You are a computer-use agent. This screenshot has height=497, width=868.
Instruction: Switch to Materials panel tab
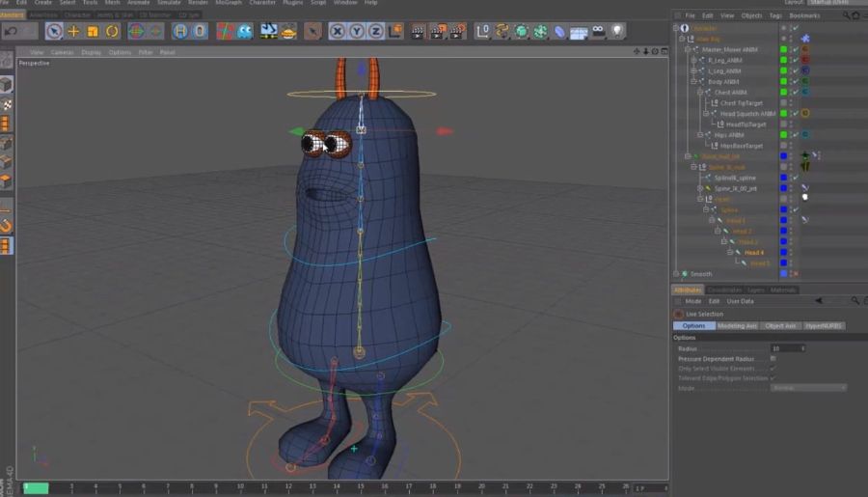(783, 290)
